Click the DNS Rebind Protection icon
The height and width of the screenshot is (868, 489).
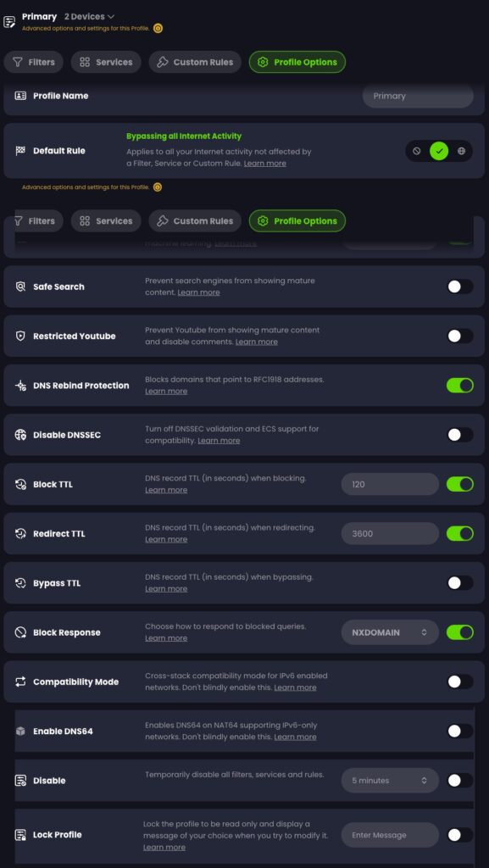tap(20, 386)
